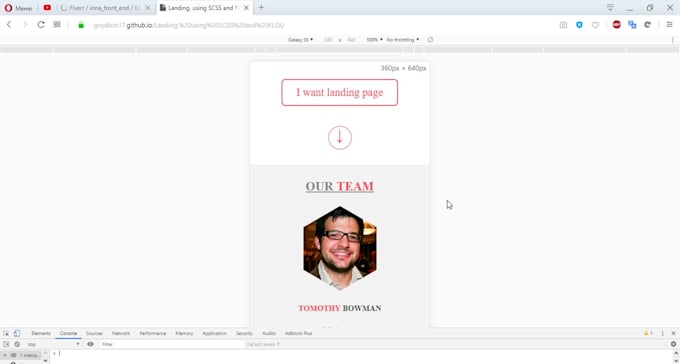
Task: Toggle the device toolbar icon
Action: click(x=16, y=333)
